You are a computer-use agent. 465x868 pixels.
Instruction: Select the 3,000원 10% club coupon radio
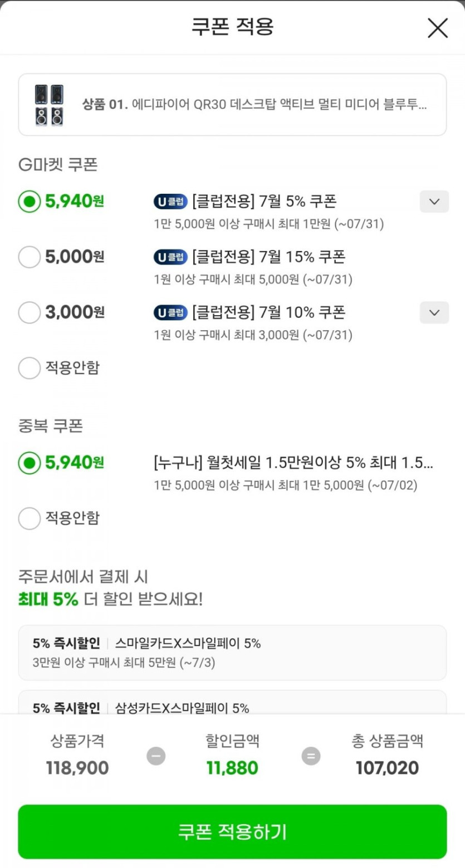30,312
